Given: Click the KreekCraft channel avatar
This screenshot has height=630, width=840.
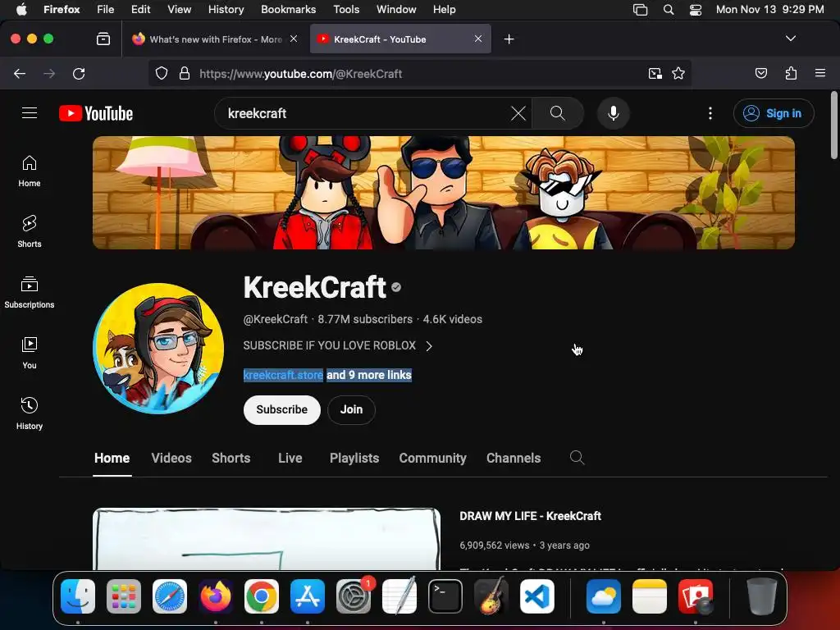Looking at the screenshot, I should pyautogui.click(x=158, y=349).
